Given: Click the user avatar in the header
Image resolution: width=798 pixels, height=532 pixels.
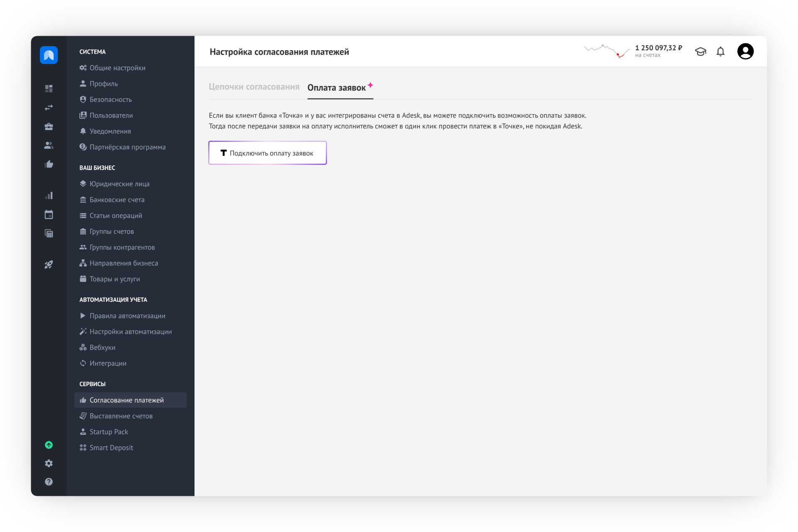Looking at the screenshot, I should point(745,52).
